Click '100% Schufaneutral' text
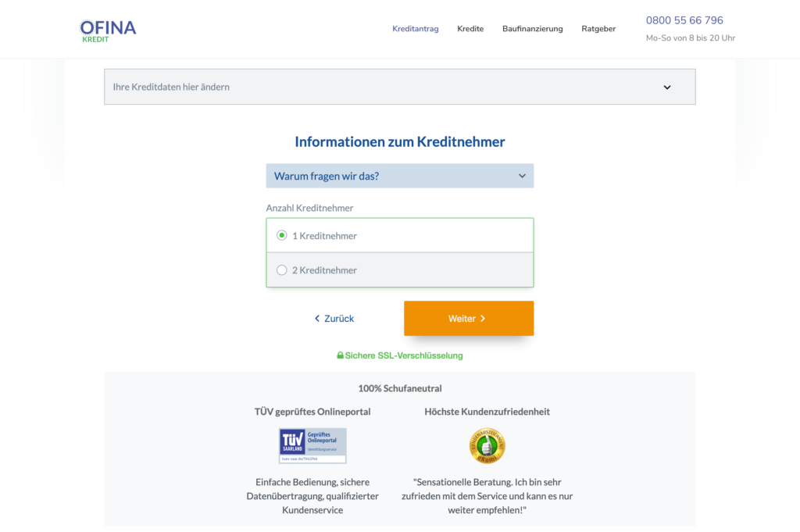800x532 pixels. point(399,388)
